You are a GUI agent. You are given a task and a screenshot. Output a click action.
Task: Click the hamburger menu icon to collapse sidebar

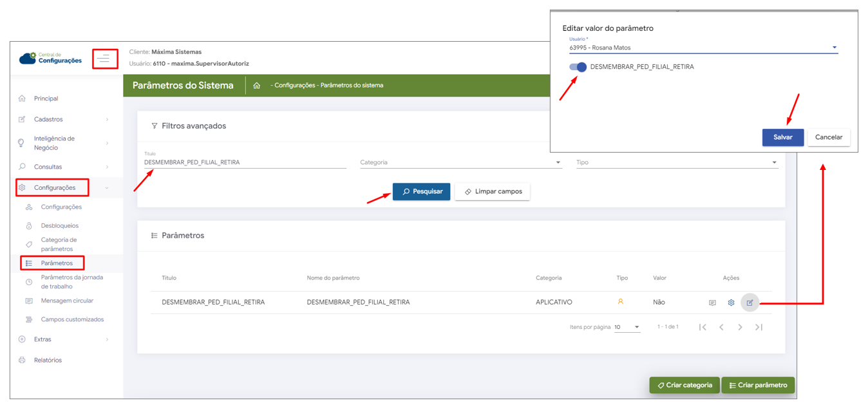(104, 59)
